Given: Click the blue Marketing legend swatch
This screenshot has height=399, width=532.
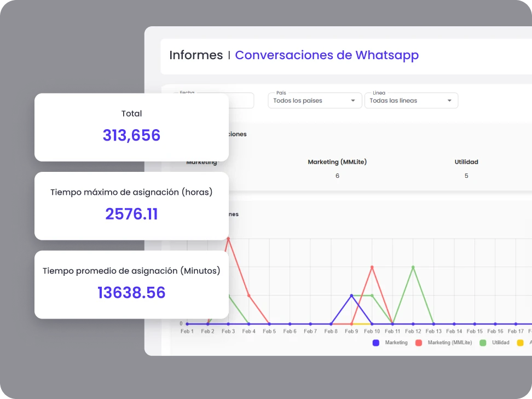Looking at the screenshot, I should click(375, 343).
